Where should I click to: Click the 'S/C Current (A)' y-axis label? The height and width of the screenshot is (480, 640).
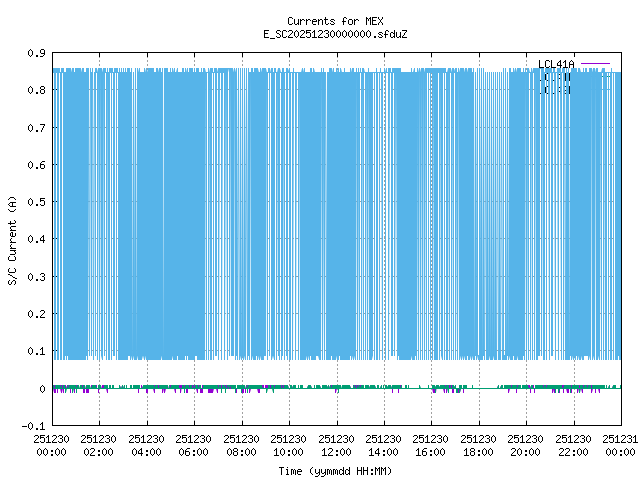(12, 239)
